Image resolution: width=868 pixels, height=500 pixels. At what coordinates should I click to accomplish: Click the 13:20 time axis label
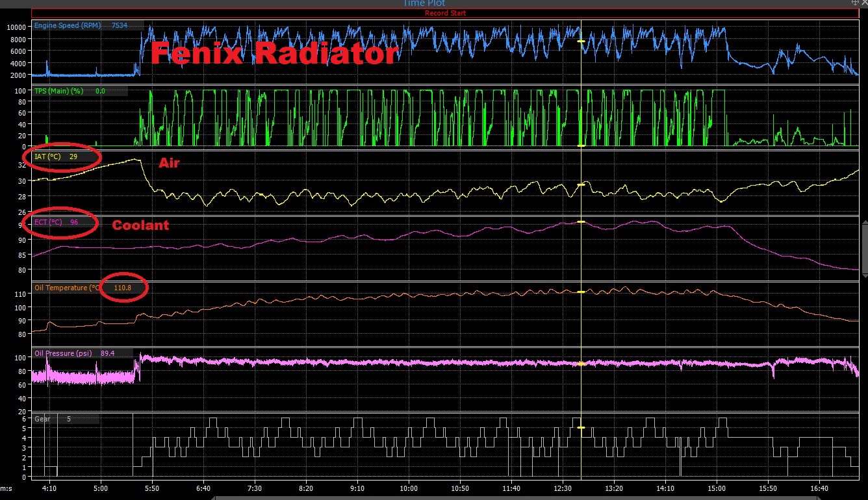tap(614, 488)
